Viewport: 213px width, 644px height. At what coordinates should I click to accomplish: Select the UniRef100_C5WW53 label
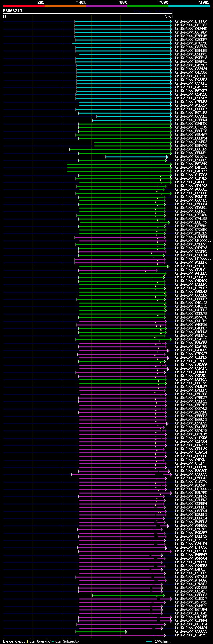tap(191, 632)
